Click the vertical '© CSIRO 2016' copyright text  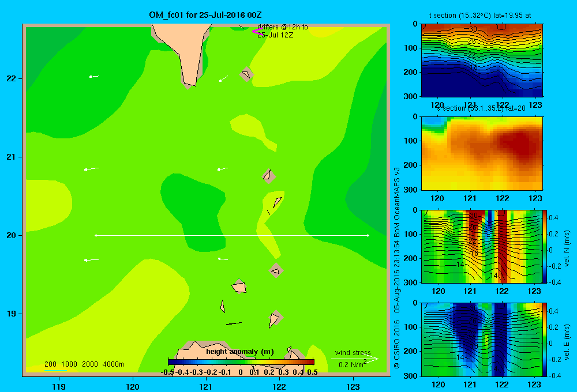point(397,344)
